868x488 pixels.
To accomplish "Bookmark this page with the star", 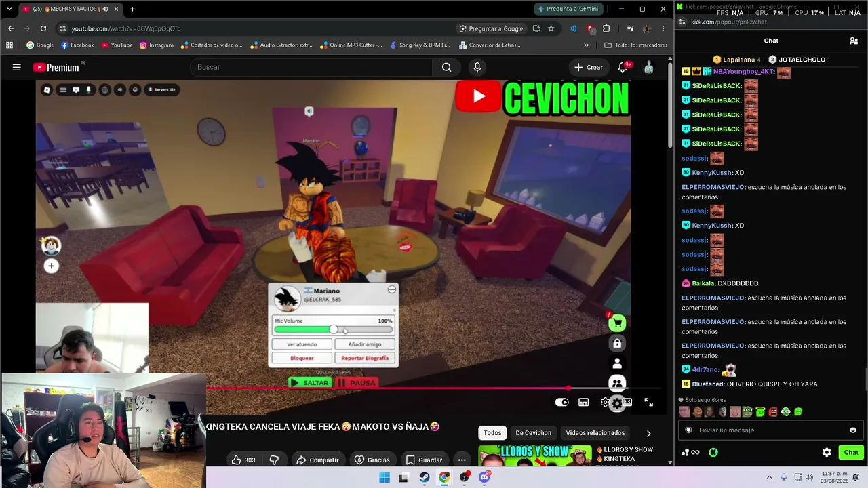I will coord(551,28).
